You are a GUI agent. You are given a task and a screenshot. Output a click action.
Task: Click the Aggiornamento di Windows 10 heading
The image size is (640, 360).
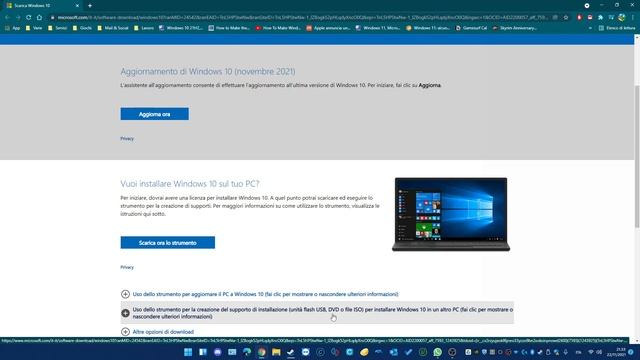(208, 71)
